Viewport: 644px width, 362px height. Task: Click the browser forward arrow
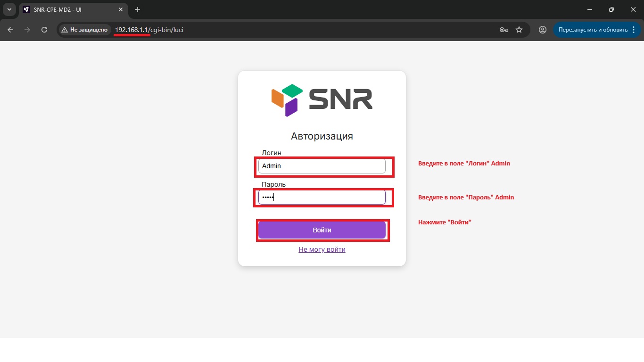pos(27,30)
